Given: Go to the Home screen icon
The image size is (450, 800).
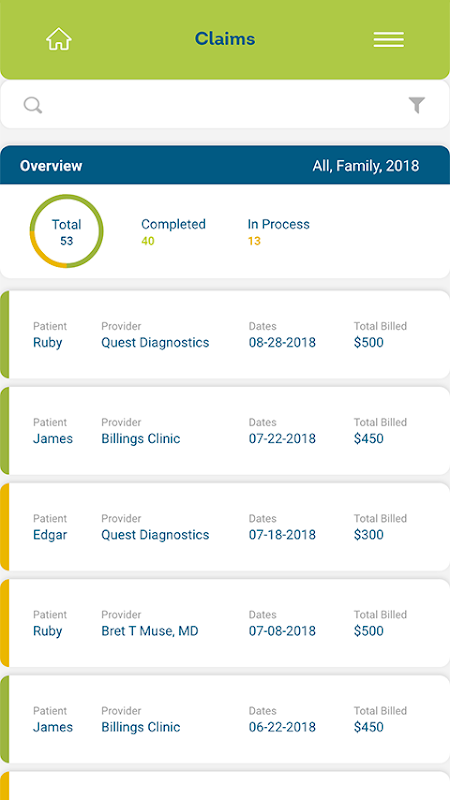Looking at the screenshot, I should click(x=59, y=39).
